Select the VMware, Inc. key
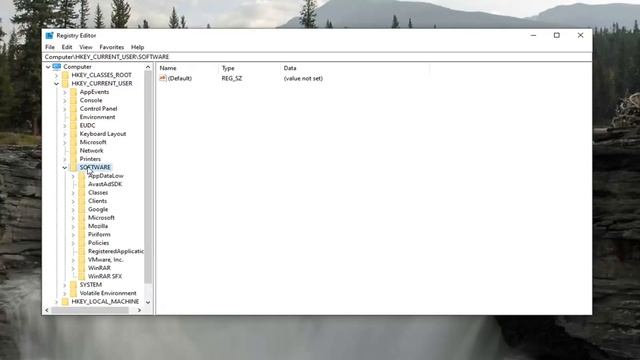Image resolution: width=640 pixels, height=360 pixels. pos(105,260)
